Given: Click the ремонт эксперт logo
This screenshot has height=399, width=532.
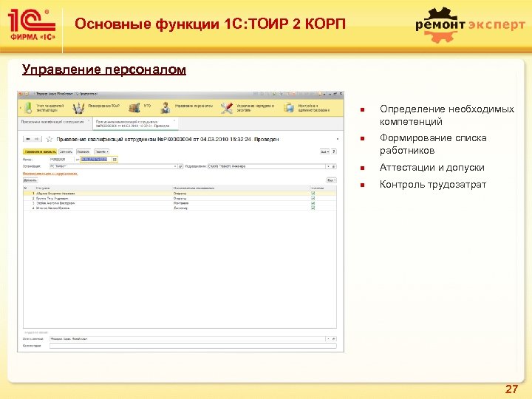Looking at the screenshot, I should [470, 25].
